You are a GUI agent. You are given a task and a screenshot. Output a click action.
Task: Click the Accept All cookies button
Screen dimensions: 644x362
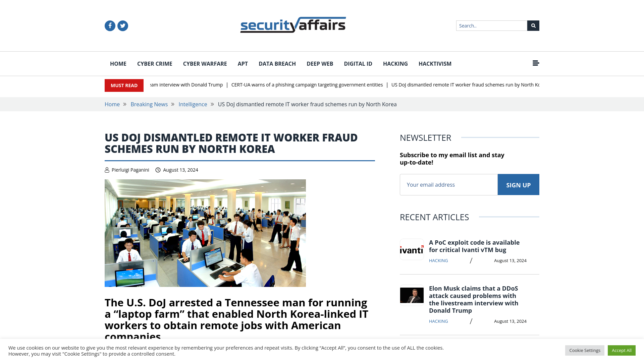pyautogui.click(x=622, y=350)
